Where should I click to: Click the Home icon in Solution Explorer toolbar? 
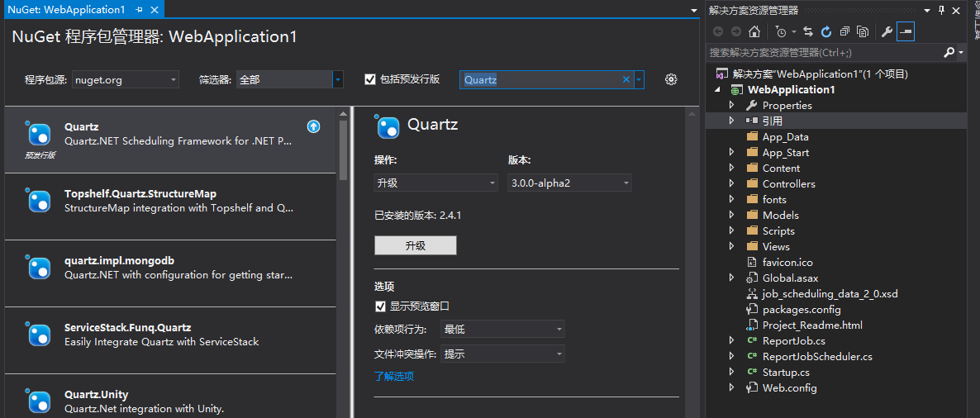click(754, 32)
